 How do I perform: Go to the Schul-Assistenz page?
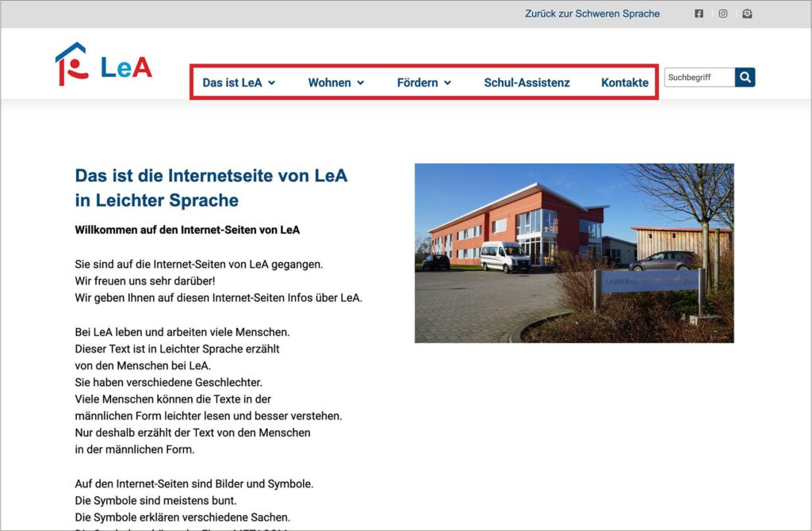coord(527,82)
